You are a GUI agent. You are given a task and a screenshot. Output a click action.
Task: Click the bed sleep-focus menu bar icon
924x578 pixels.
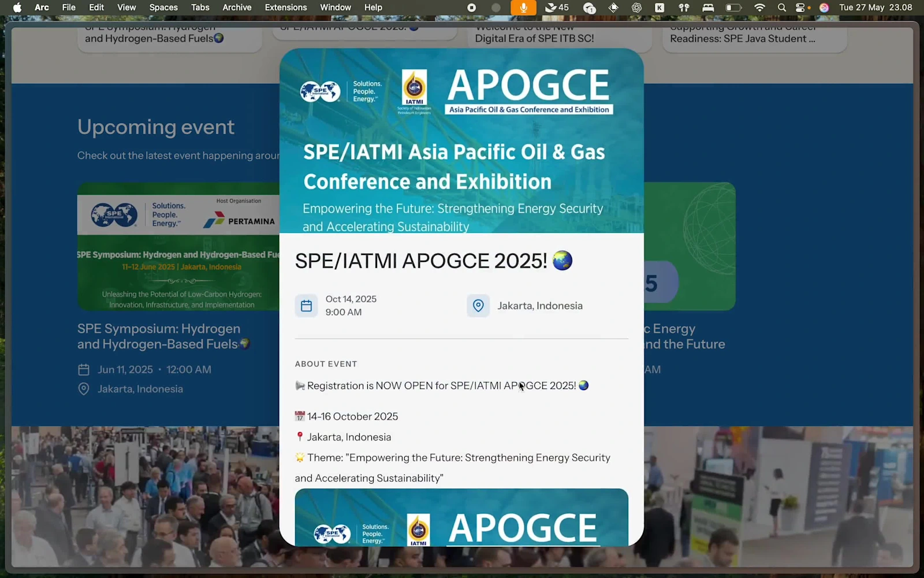tap(708, 8)
